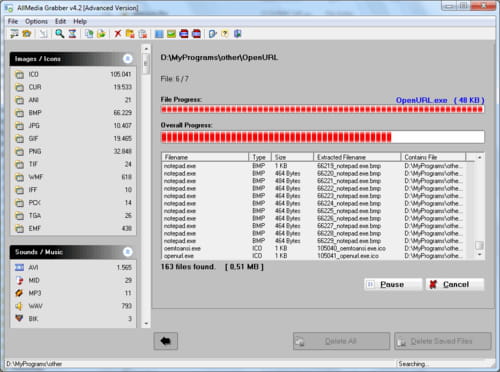This screenshot has height=372, width=500.
Task: Click the magnifier search icon in toolbar
Action: pyautogui.click(x=59, y=33)
